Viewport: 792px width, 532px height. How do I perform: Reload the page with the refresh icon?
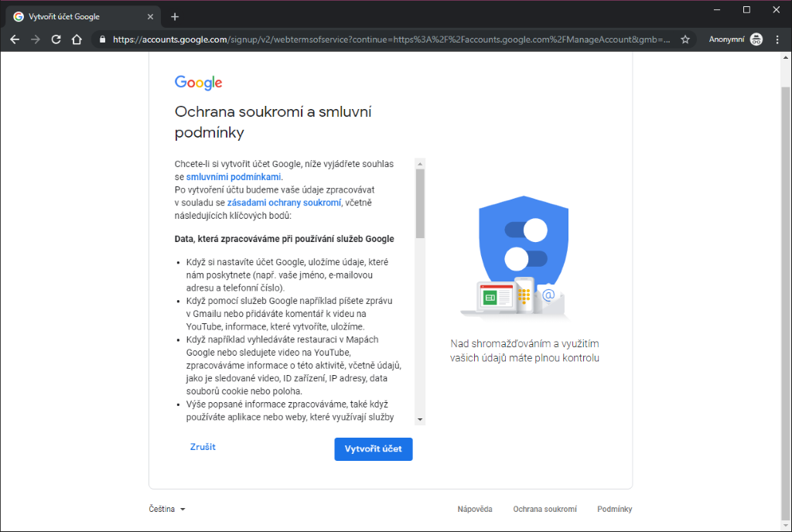tap(56, 39)
